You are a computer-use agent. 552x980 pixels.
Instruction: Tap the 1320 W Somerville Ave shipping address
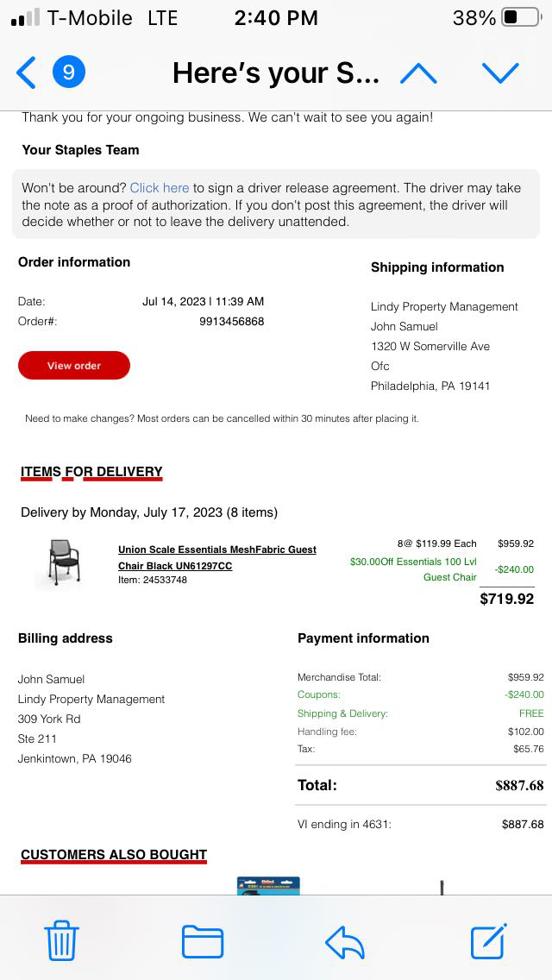coord(430,346)
